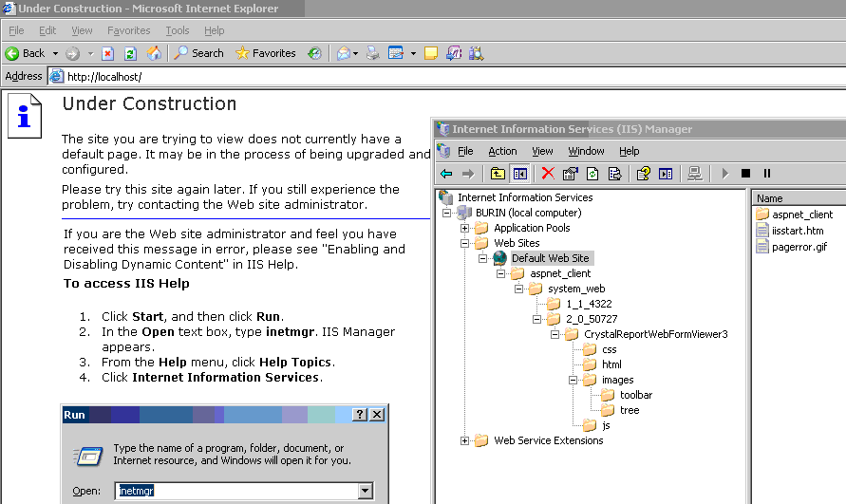
Task: Click IIS Manager forward arrow icon
Action: [468, 174]
